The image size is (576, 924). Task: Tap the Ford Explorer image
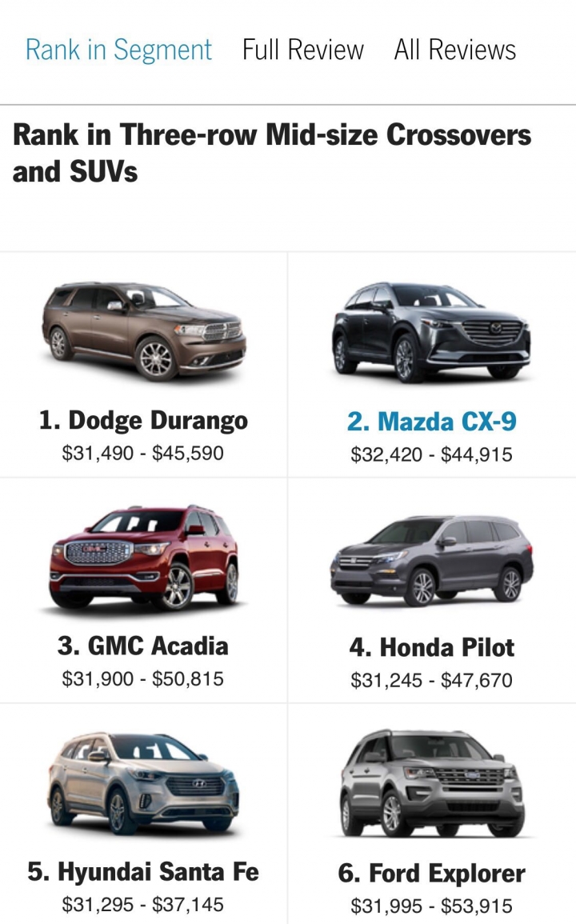click(431, 783)
